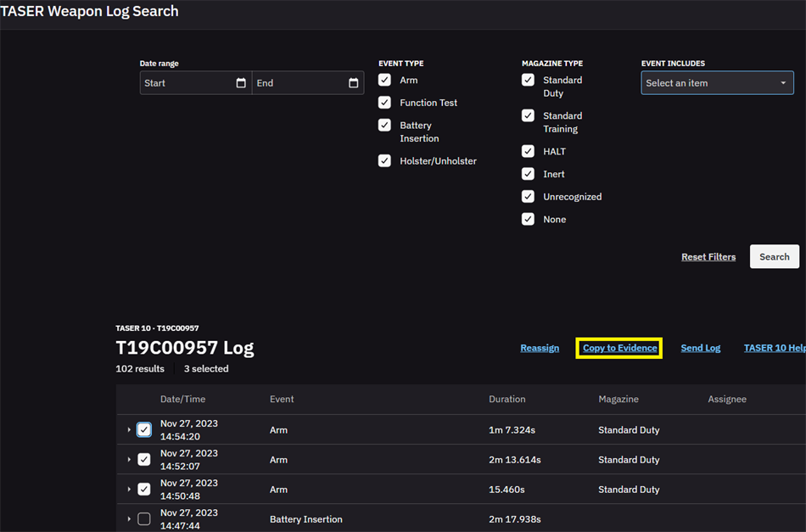Toggle the Unrecognized magazine checkbox
Image resolution: width=806 pixels, height=532 pixels.
[528, 197]
